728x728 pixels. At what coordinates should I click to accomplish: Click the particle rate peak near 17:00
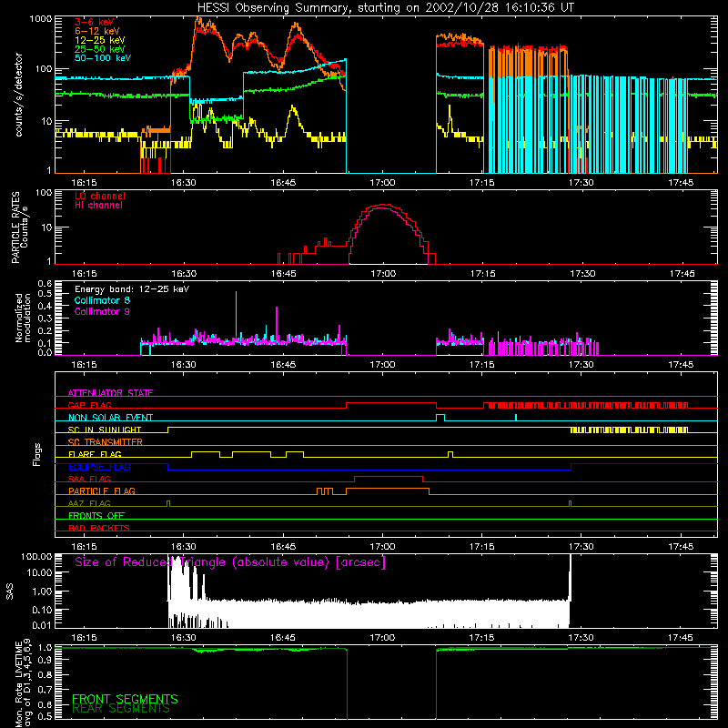pyautogui.click(x=383, y=206)
